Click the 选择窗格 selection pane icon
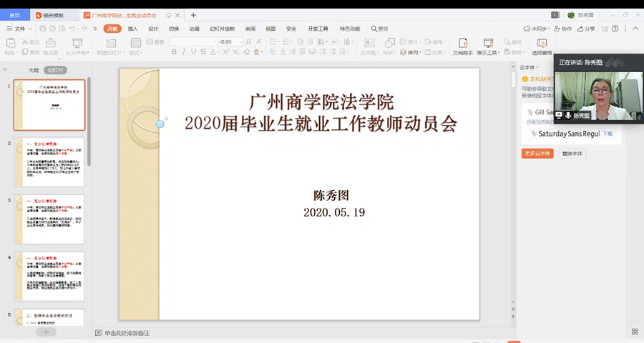This screenshot has width=644, height=343. [x=542, y=46]
